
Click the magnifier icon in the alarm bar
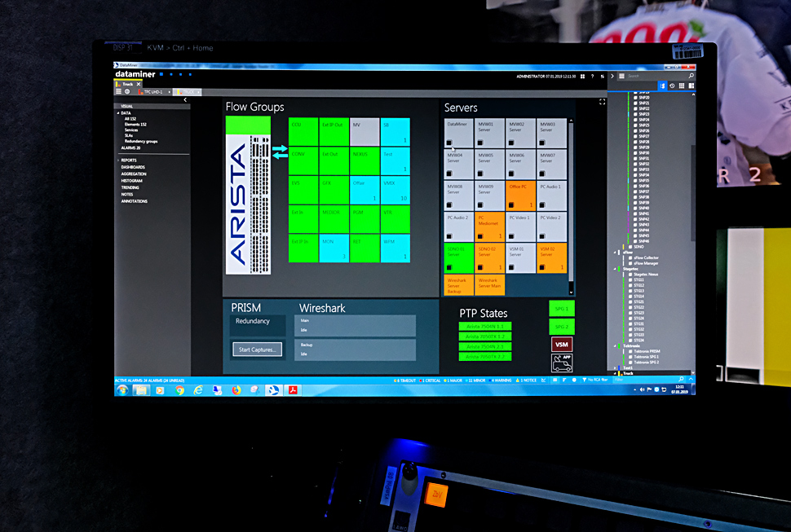pos(681,380)
